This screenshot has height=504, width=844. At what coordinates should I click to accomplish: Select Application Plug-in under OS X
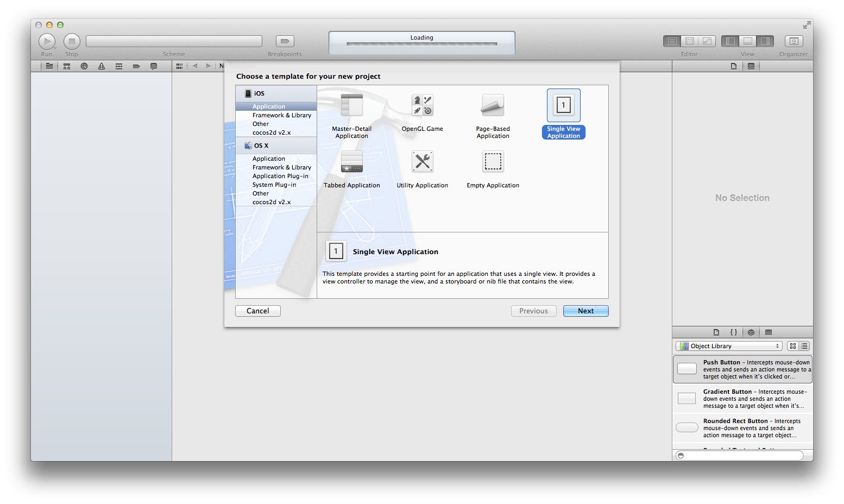coord(276,176)
